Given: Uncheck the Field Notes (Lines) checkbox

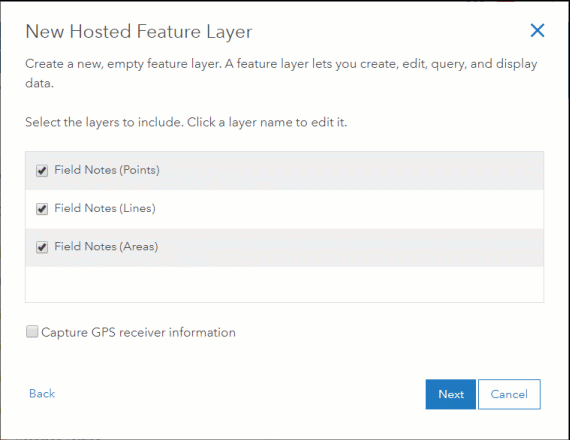Looking at the screenshot, I should [x=42, y=209].
